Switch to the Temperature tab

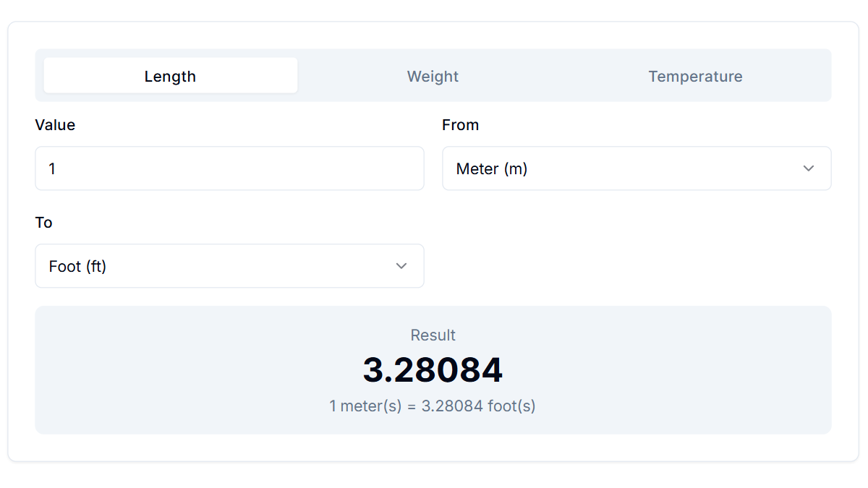[695, 76]
